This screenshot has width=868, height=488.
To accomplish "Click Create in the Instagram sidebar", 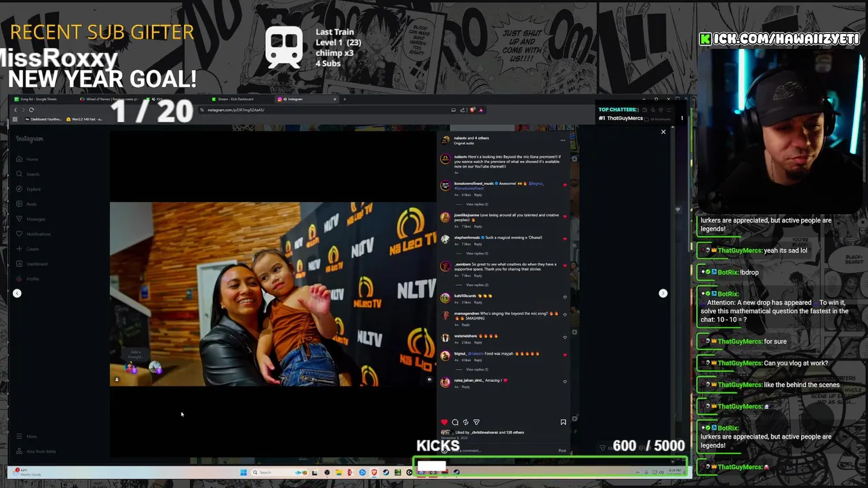I will coord(28,249).
